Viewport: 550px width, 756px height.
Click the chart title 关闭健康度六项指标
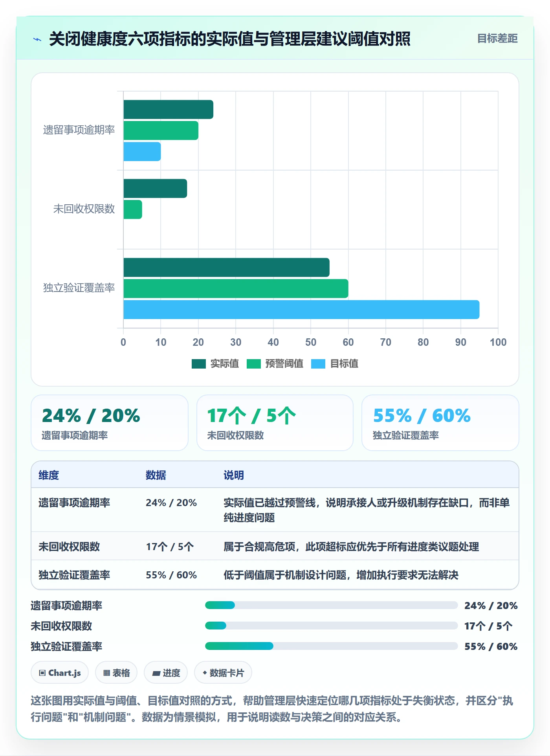(230, 39)
